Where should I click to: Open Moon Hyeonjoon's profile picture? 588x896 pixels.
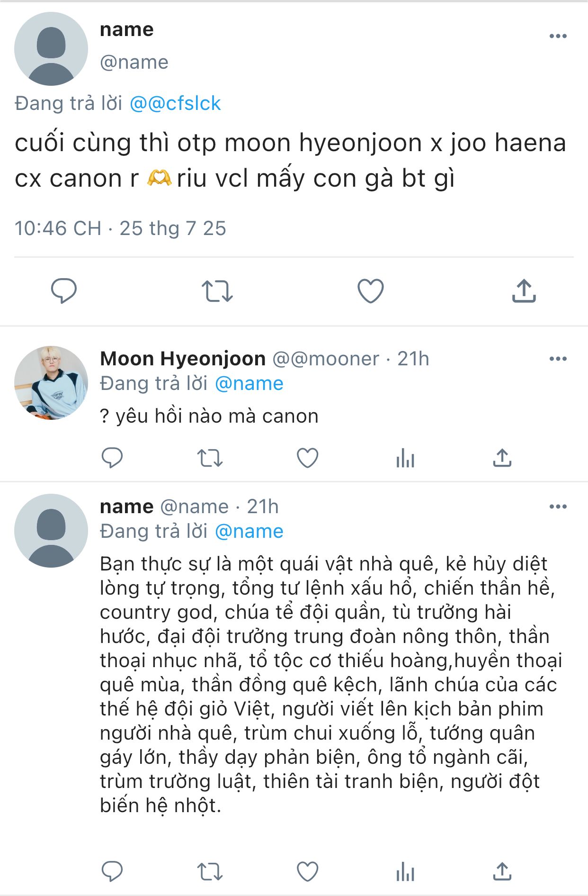click(x=51, y=383)
